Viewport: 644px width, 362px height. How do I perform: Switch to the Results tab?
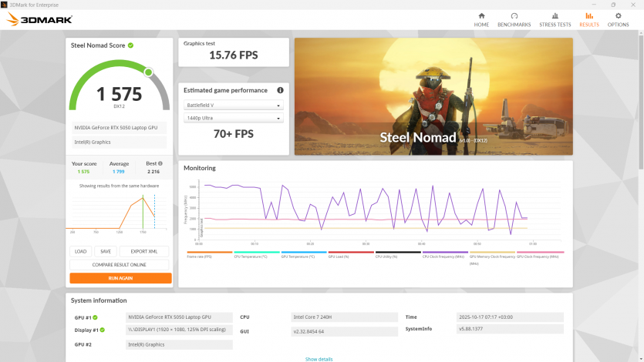point(589,19)
